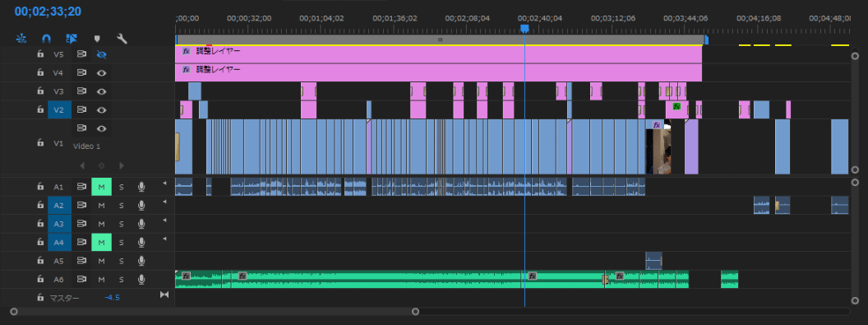
Task: Click the master volume value -4.5
Action: (x=113, y=297)
